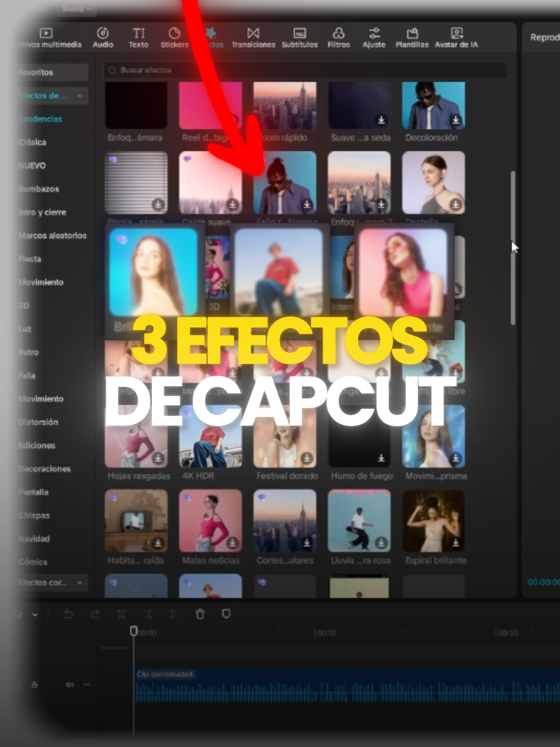Select the Habita...raída effect thumbnail

(136, 520)
